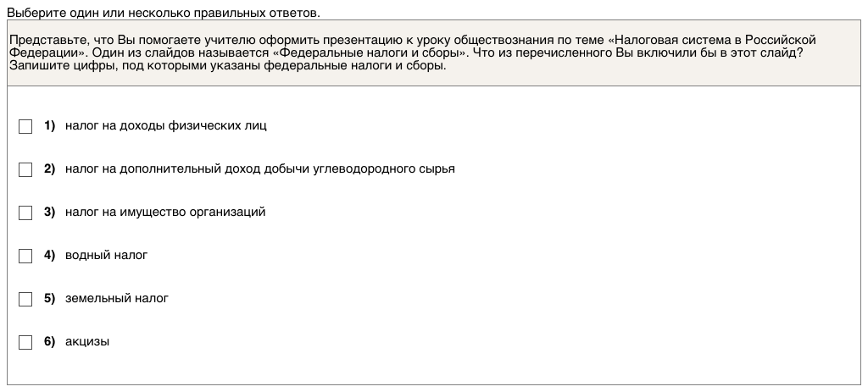Click the «акцизы» answer label
Viewport: 868px width, 392px height.
coord(87,342)
